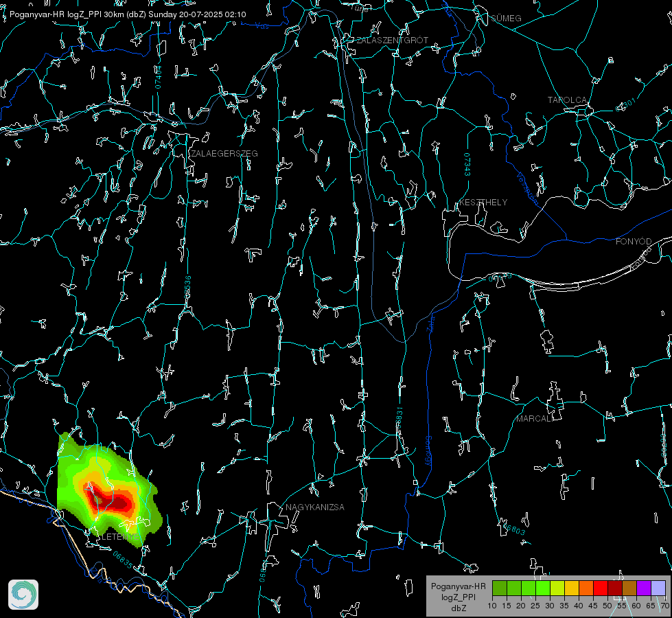Image resolution: width=672 pixels, height=618 pixels.
Task: Select the 30-35 dBZ yellow-green swatch
Action: (x=557, y=588)
